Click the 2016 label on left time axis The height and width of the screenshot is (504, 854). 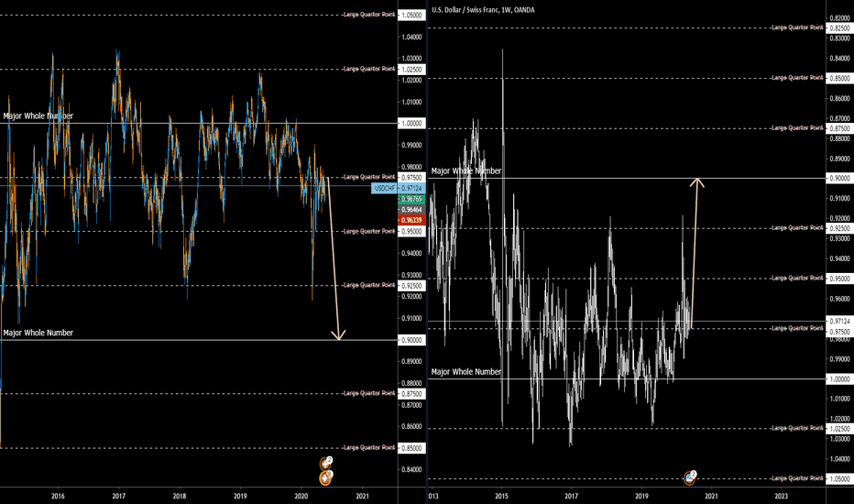[58, 496]
